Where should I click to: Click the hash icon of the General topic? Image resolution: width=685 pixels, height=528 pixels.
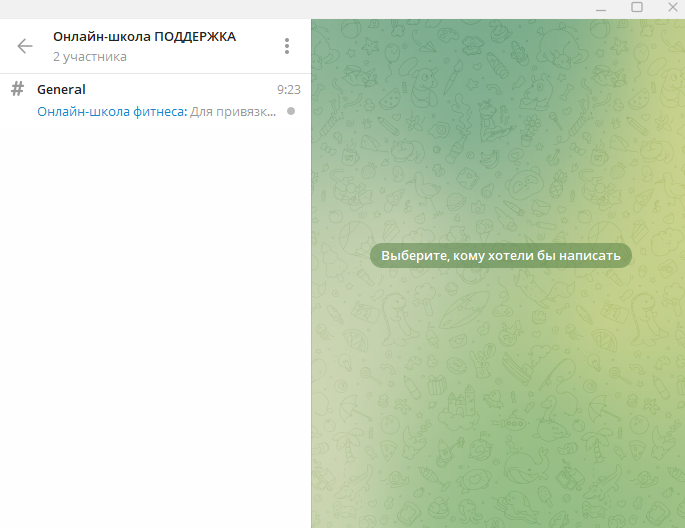click(17, 89)
